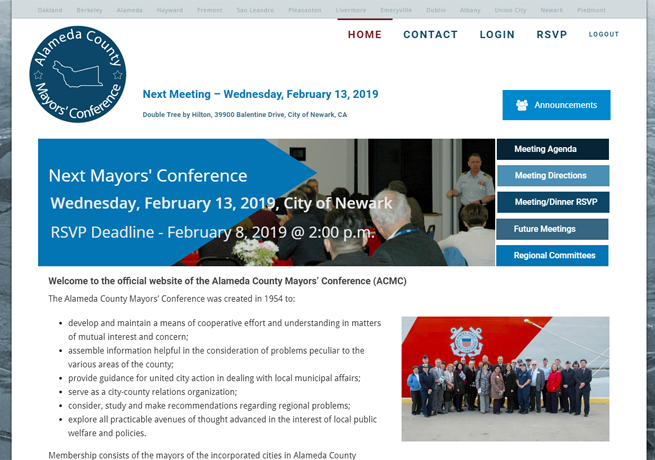655x460 pixels.
Task: Open Meeting/Dinner RSVP
Action: (553, 202)
